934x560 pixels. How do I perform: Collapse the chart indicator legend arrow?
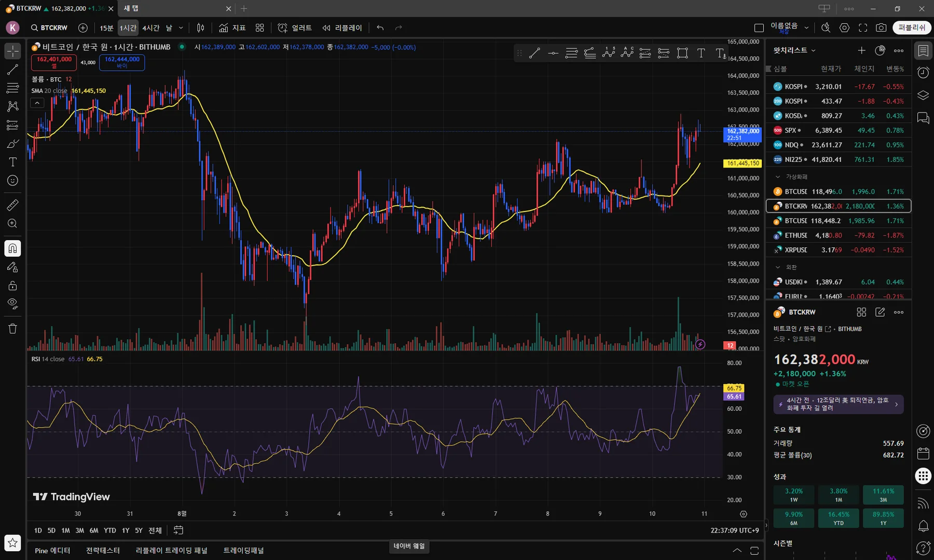tap(37, 103)
